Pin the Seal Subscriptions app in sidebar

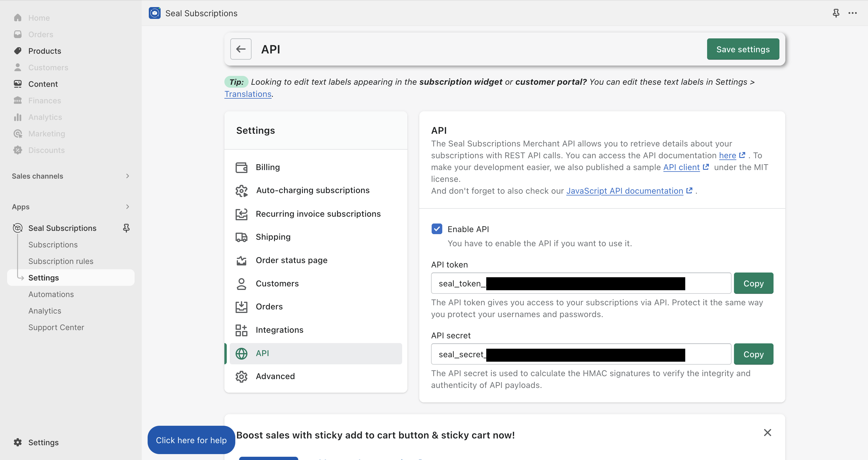[126, 228]
